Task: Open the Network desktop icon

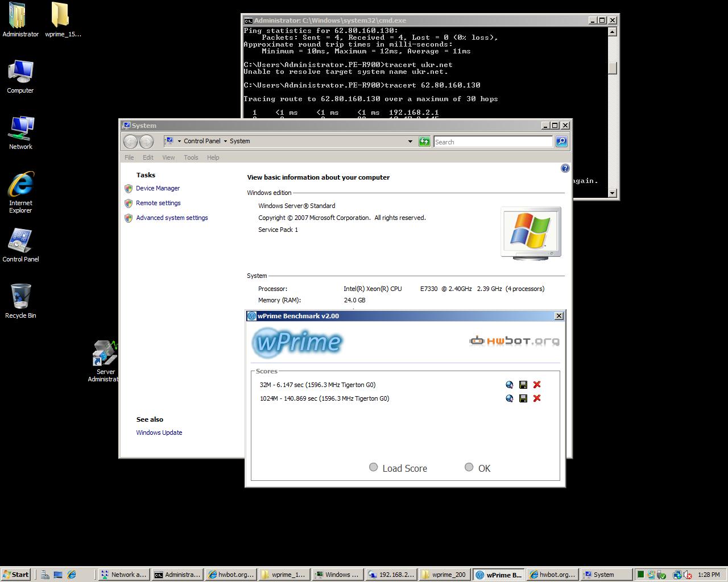Action: coord(20,133)
